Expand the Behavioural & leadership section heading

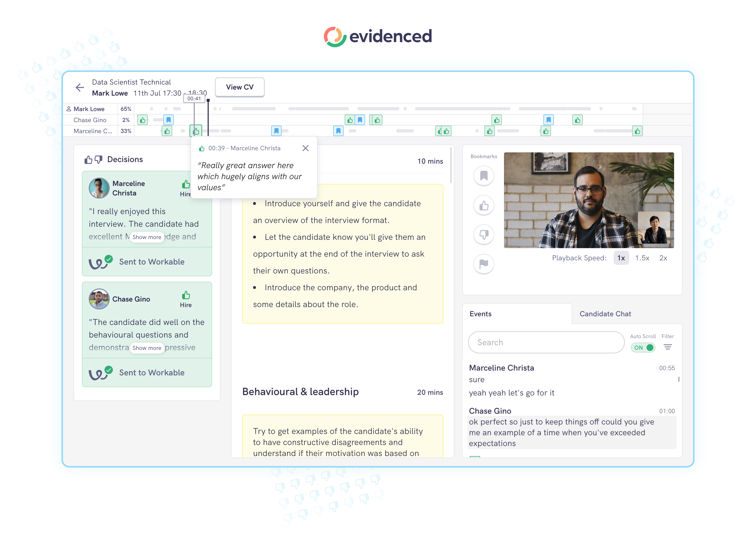click(300, 392)
